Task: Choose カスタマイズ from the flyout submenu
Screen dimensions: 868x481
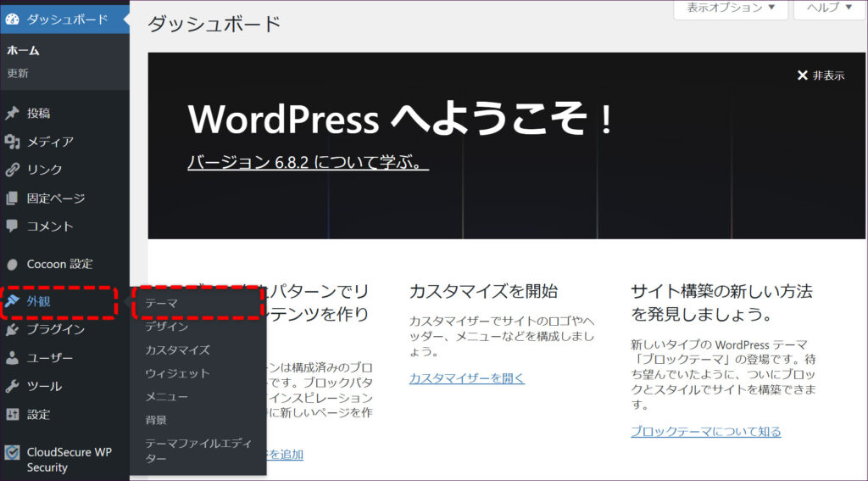Action: click(177, 350)
